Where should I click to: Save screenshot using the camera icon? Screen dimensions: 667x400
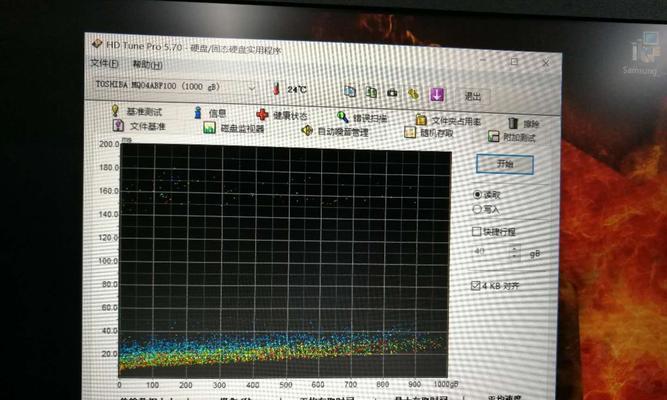[x=392, y=93]
